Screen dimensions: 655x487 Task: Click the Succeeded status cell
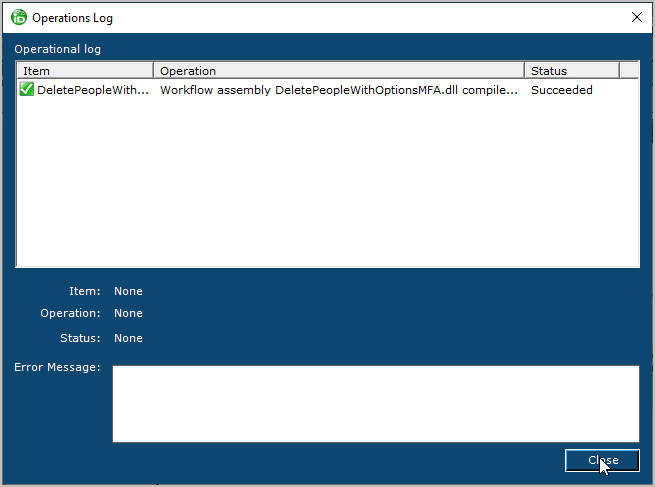562,90
